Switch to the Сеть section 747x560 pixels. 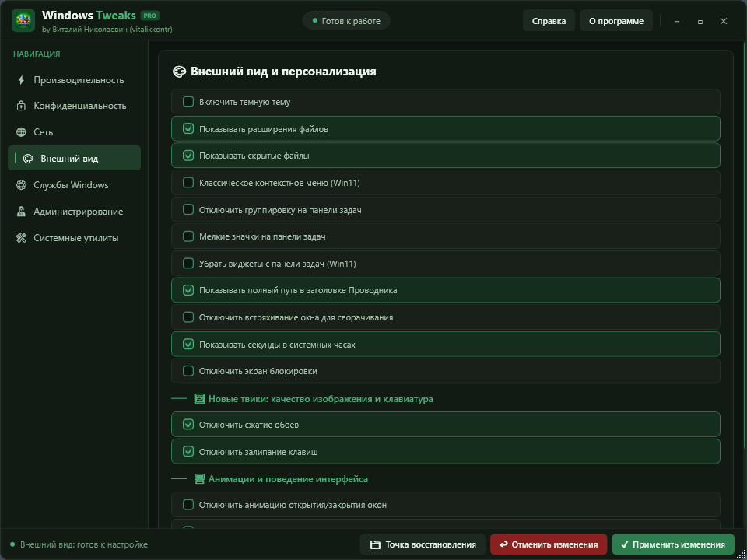(x=75, y=132)
